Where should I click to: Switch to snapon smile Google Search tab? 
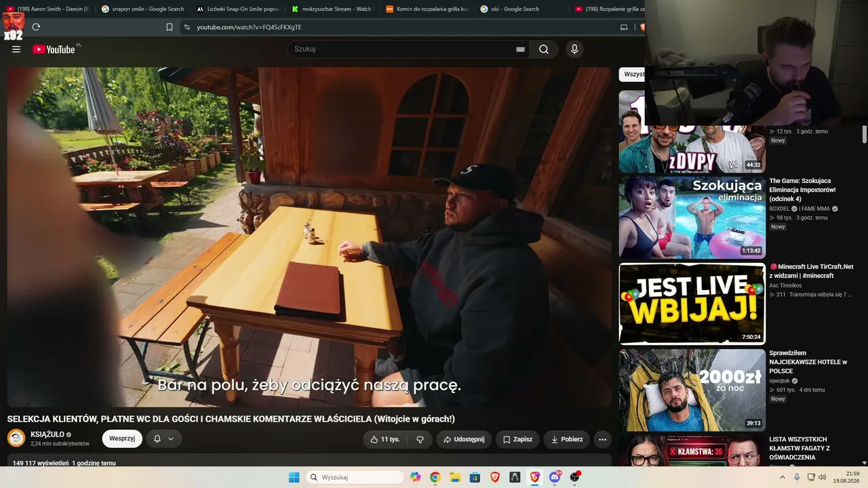[143, 9]
